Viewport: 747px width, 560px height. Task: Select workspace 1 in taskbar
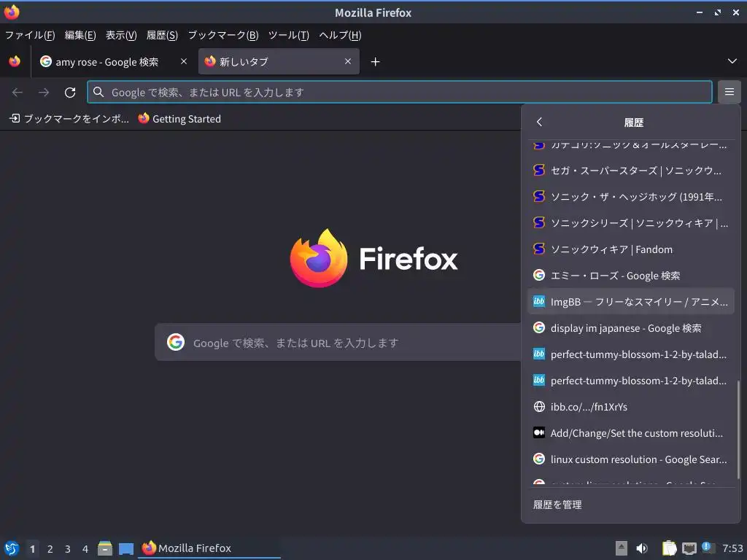(32, 549)
